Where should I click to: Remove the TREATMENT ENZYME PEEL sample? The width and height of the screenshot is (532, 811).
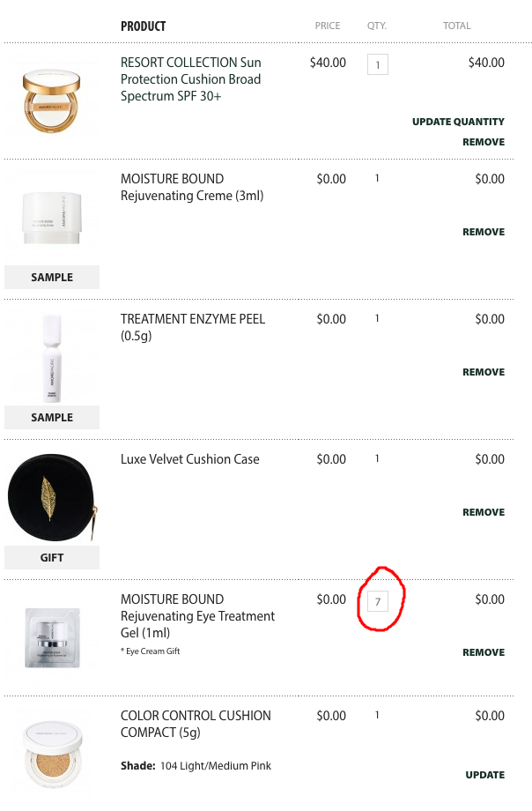pyautogui.click(x=484, y=372)
